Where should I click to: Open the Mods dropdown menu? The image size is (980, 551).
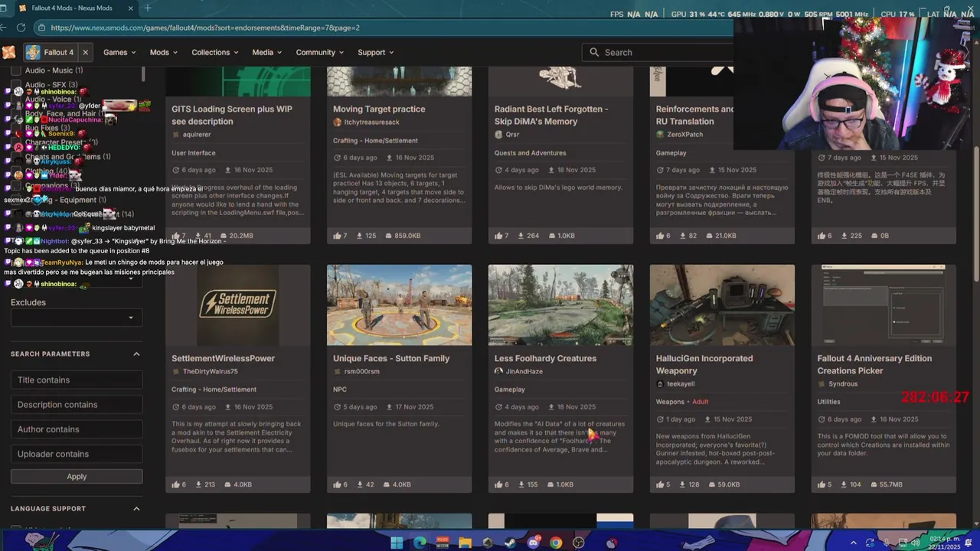163,52
